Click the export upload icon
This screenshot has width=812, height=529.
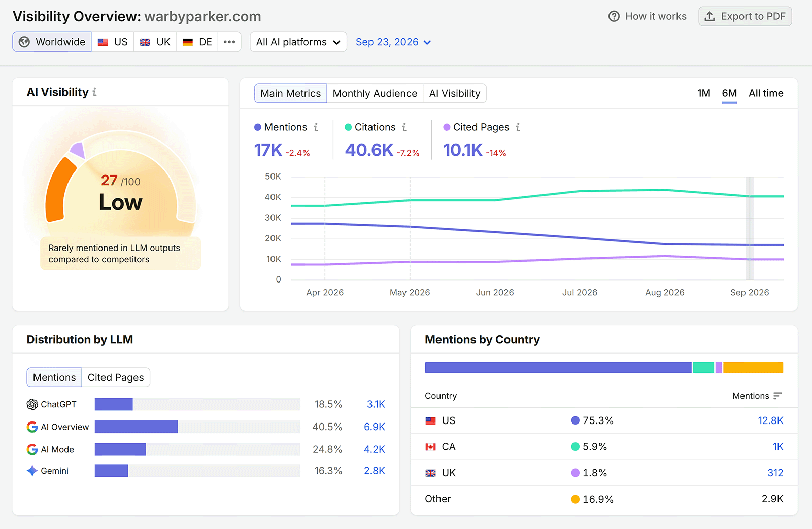710,16
